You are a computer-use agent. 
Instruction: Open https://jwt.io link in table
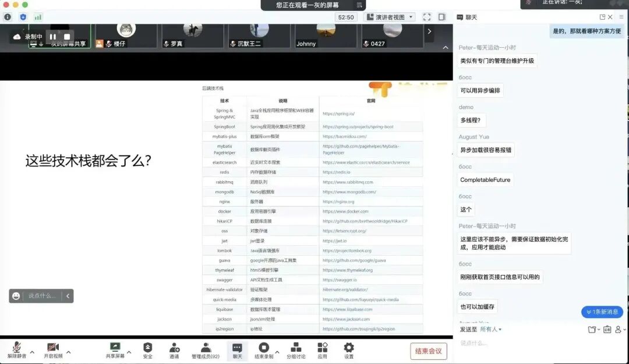click(334, 241)
